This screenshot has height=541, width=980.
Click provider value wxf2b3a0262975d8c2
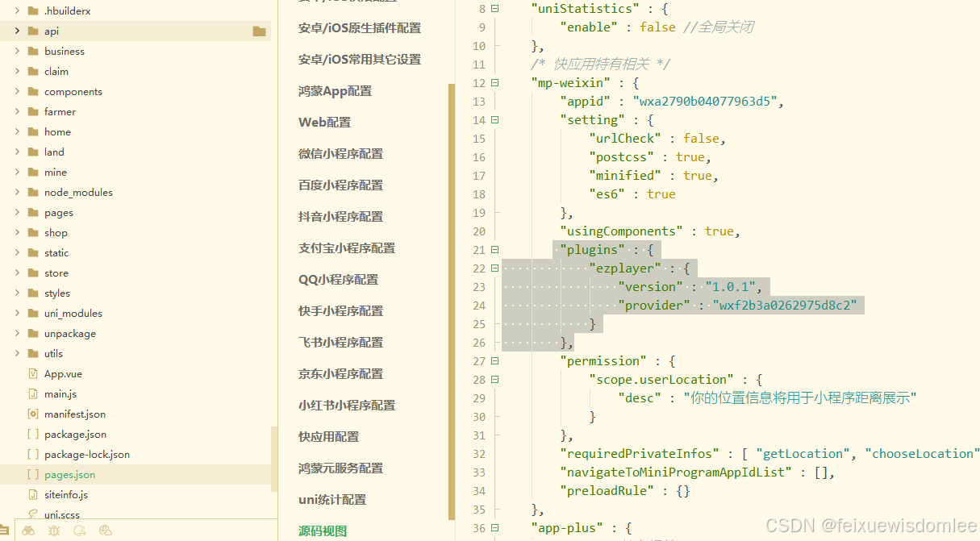pyautogui.click(x=786, y=306)
